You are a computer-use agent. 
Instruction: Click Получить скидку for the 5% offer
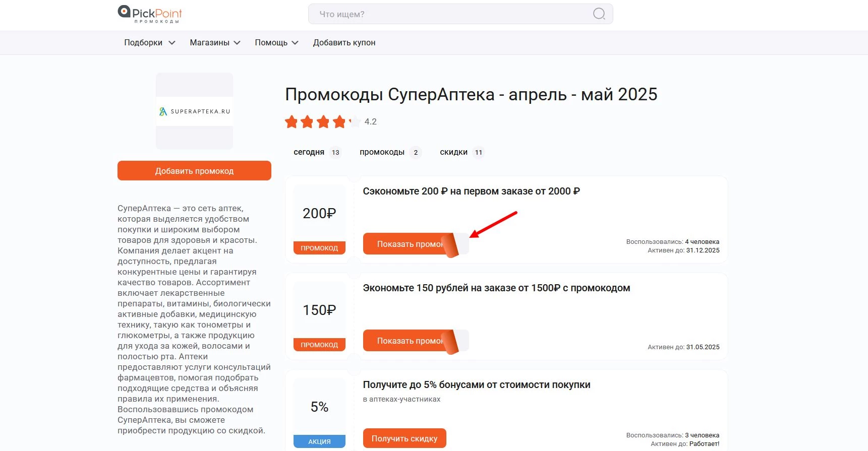(404, 438)
